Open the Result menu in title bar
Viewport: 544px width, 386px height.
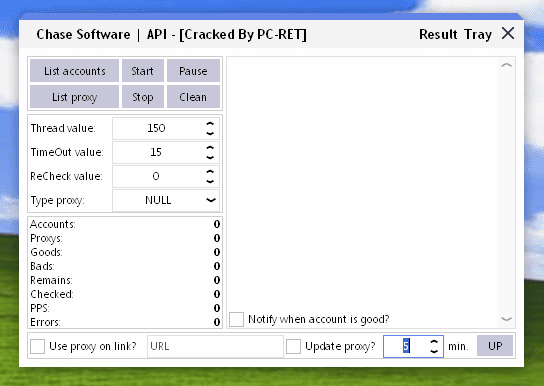coord(438,34)
